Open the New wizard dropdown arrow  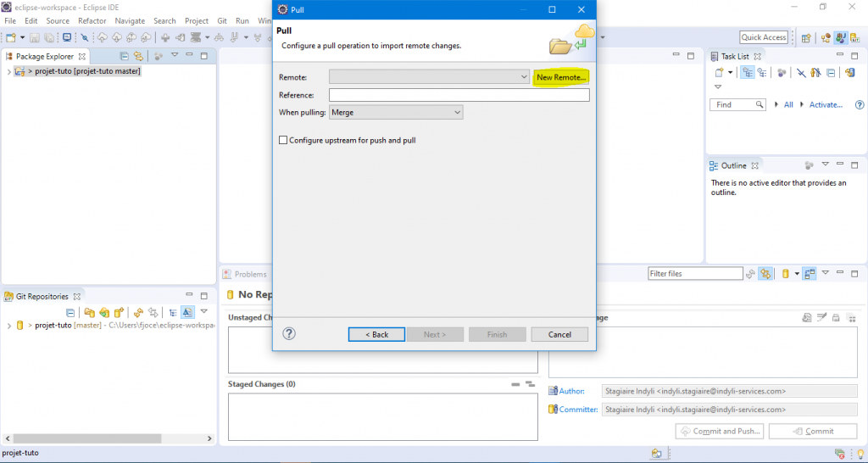point(22,37)
